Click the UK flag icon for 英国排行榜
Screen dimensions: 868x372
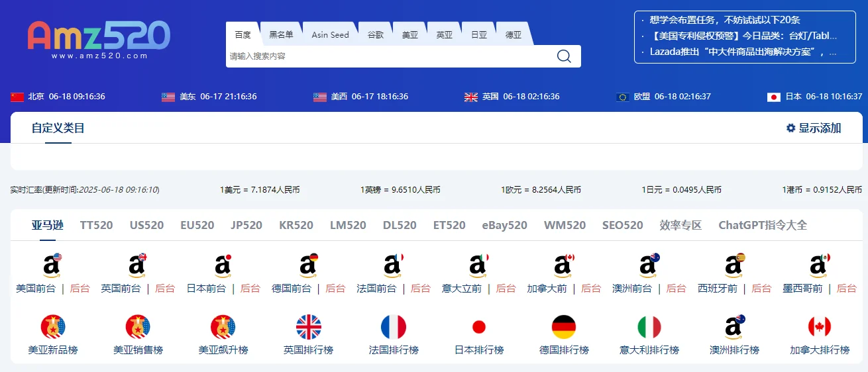(309, 326)
